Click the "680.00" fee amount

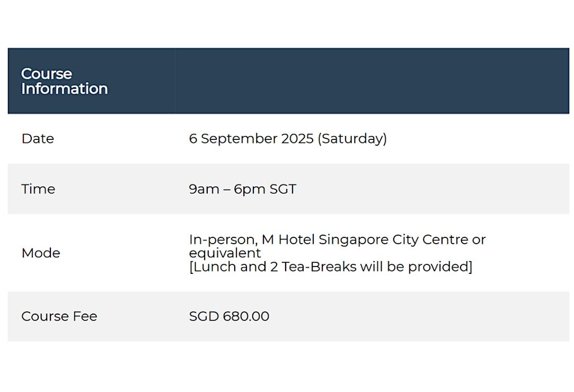coord(246,316)
